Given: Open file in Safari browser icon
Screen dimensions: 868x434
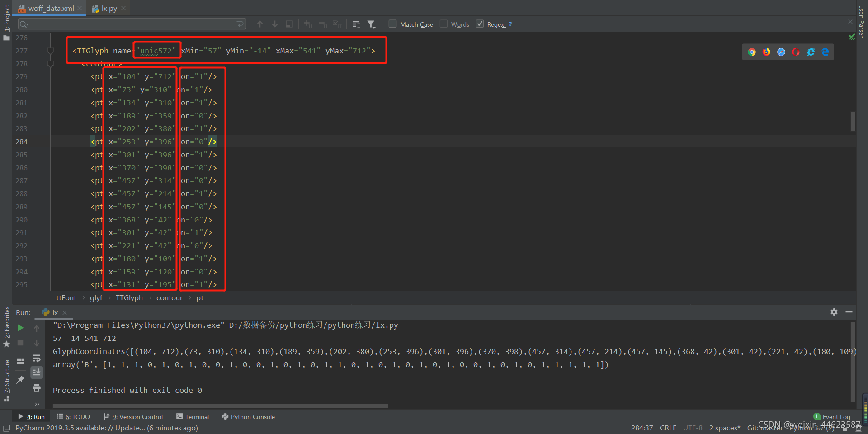Looking at the screenshot, I should click(781, 52).
